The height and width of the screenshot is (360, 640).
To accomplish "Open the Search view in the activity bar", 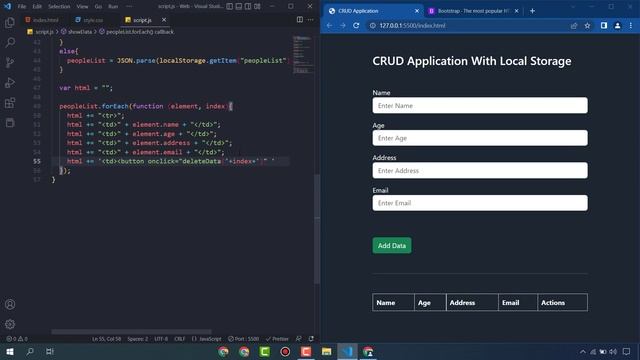I will coord(10,42).
